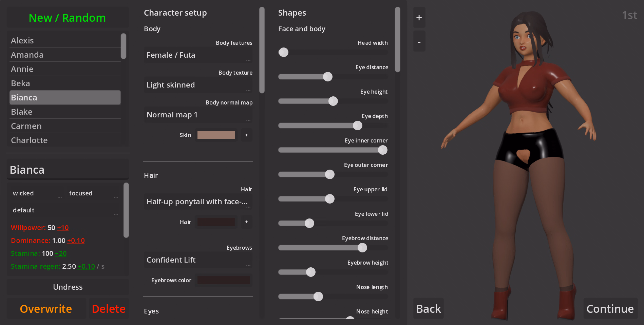Click the Eye distance slider handle
Image resolution: width=644 pixels, height=325 pixels.
pos(328,77)
